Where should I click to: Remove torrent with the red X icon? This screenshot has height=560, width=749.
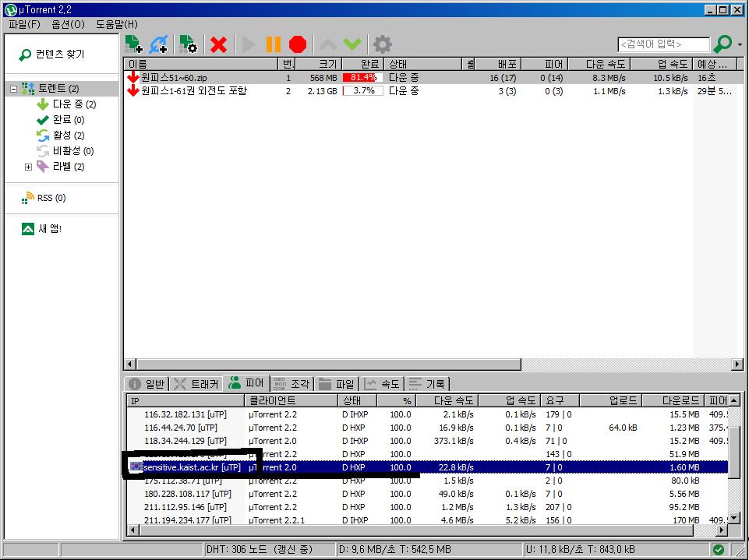(218, 45)
